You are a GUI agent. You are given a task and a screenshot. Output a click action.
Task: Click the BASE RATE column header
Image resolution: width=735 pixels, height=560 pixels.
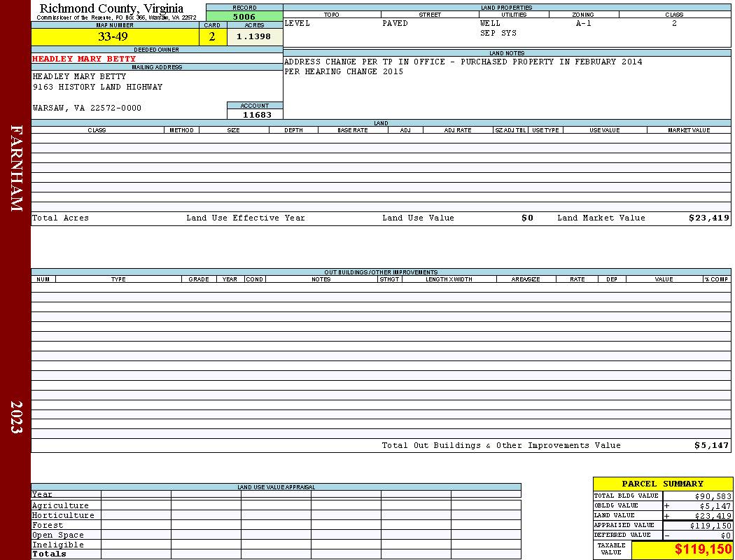(353, 130)
